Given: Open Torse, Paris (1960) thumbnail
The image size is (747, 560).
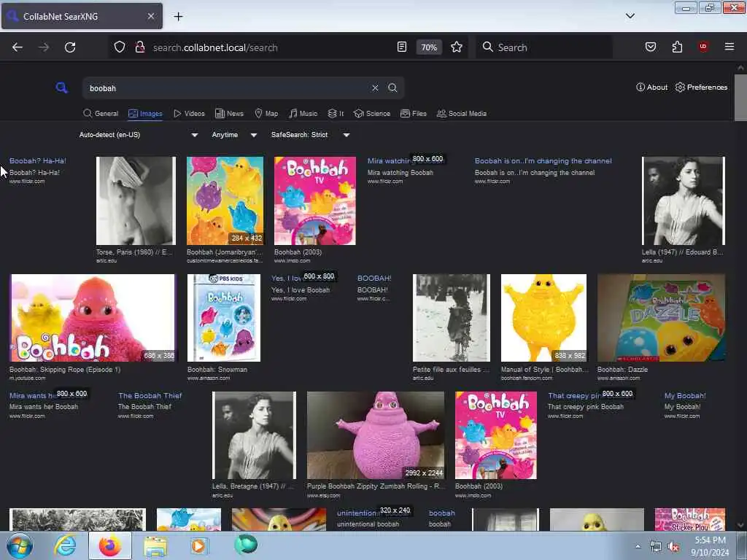Looking at the screenshot, I should click(x=136, y=201).
